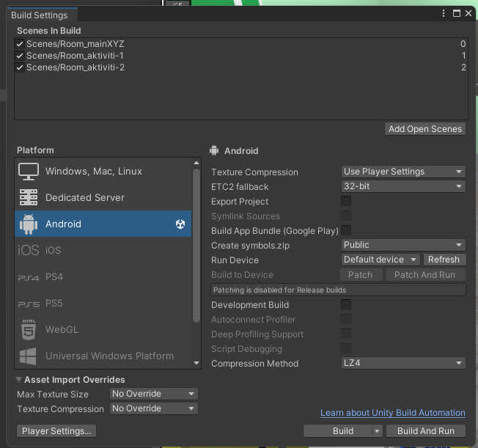Toggle Deep Profiling Support checkbox
The image size is (478, 448).
click(346, 334)
